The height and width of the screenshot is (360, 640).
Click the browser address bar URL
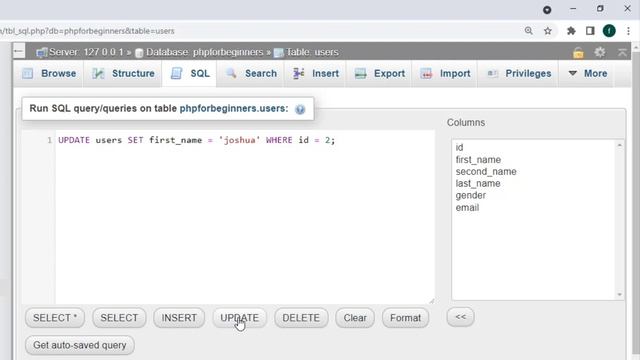pos(87,31)
